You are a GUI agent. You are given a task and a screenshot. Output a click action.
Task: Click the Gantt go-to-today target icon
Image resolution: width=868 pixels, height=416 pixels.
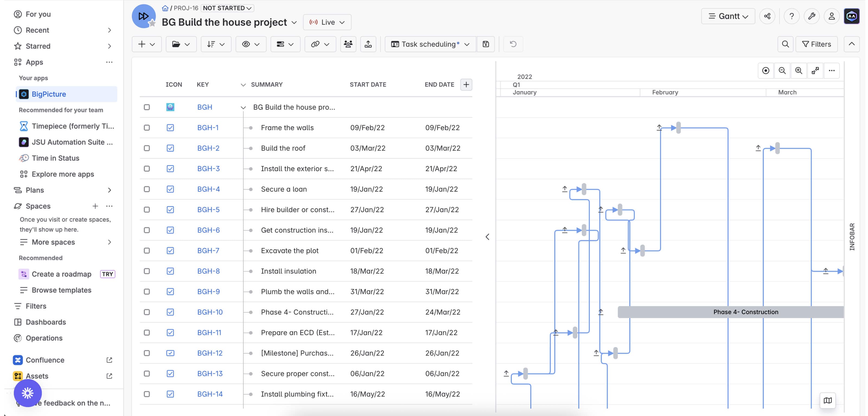click(x=765, y=71)
